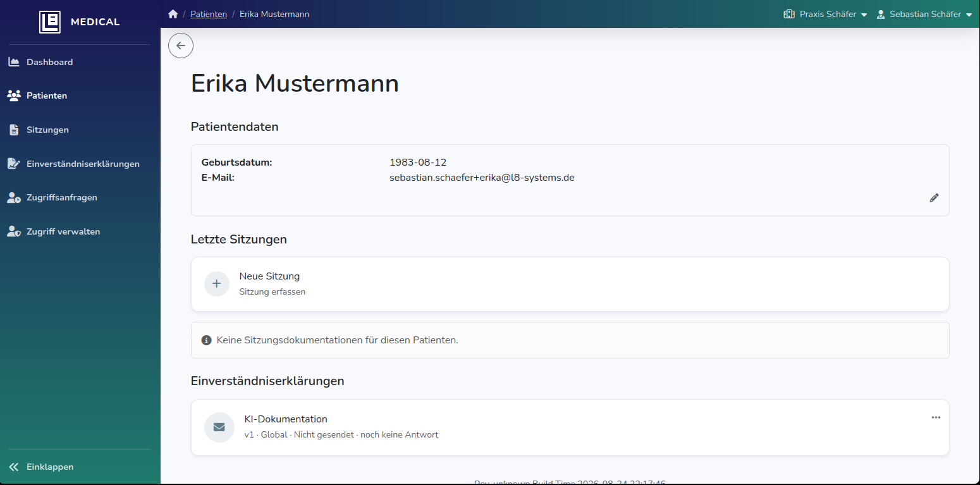Click the info icon in the no-sessions notice
This screenshot has height=485, width=980.
206,340
